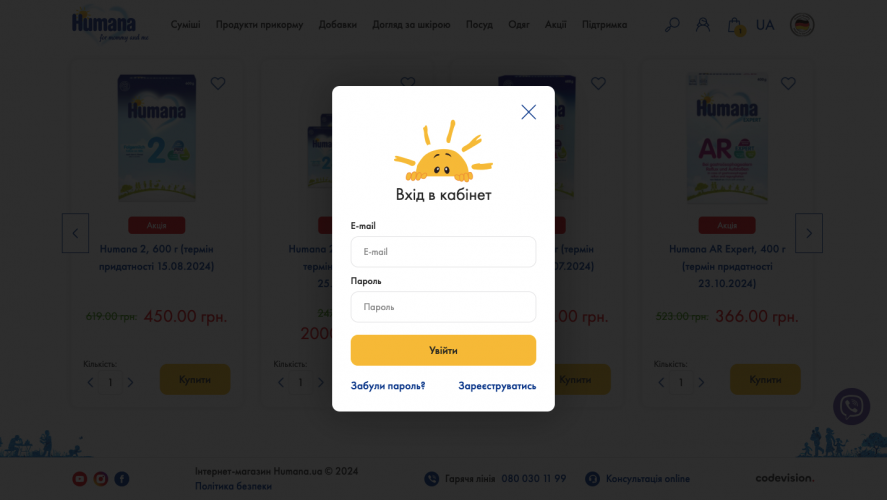Open search with magnifier icon
887x500 pixels.
pyautogui.click(x=672, y=25)
